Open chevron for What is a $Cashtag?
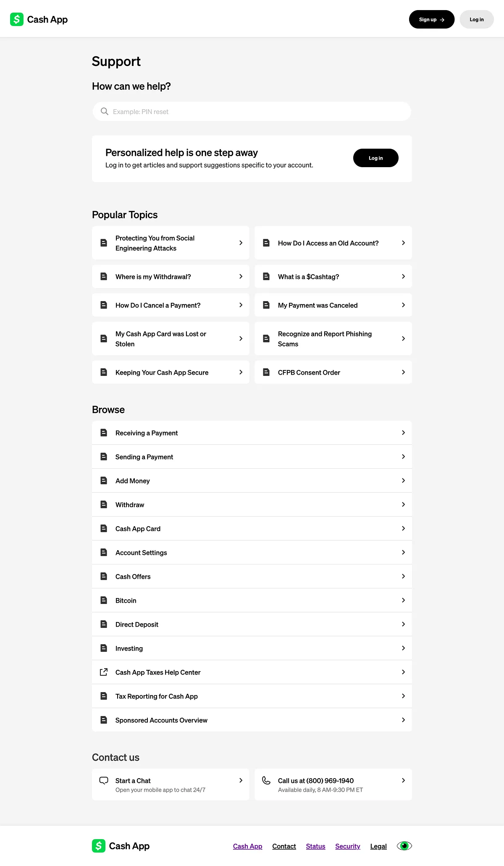The height and width of the screenshot is (866, 504). 403,276
